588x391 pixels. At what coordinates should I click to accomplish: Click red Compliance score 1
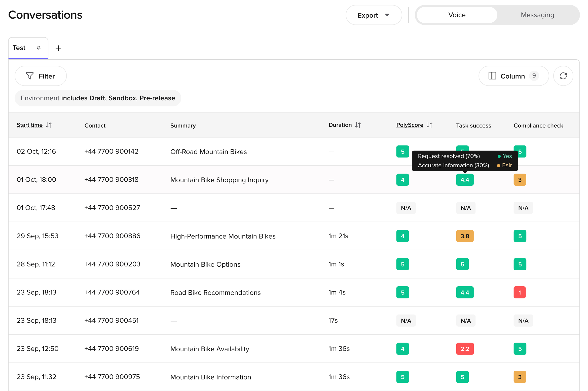point(520,292)
